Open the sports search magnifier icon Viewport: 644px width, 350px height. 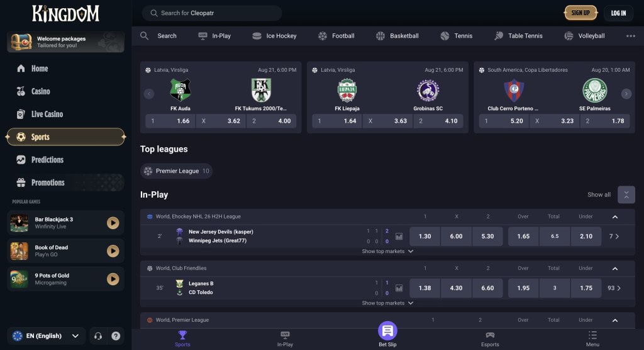144,36
